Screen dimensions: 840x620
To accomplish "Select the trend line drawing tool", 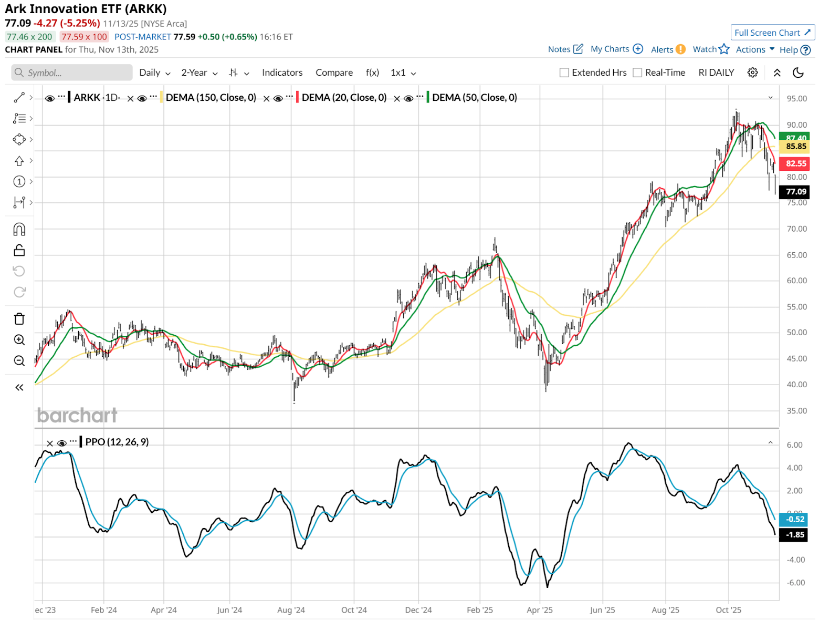I will [x=19, y=98].
